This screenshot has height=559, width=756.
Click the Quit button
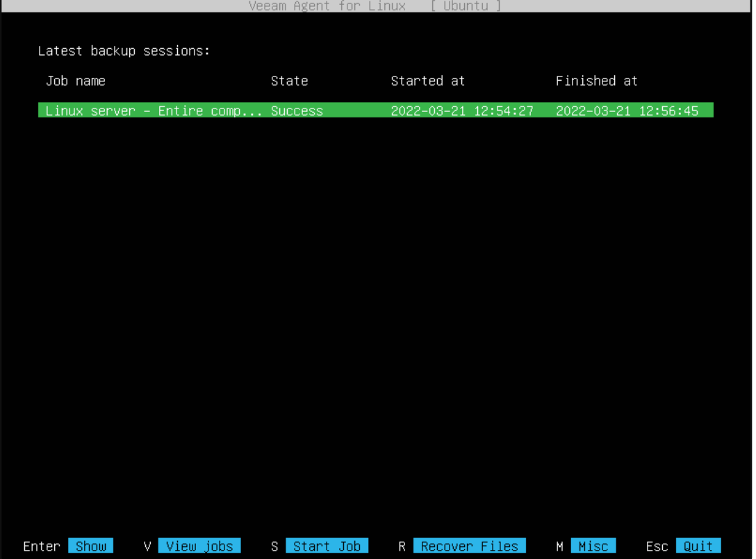point(698,546)
